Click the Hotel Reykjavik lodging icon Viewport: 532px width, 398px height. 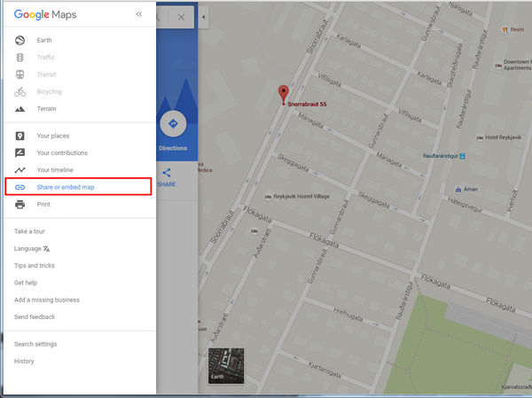480,137
